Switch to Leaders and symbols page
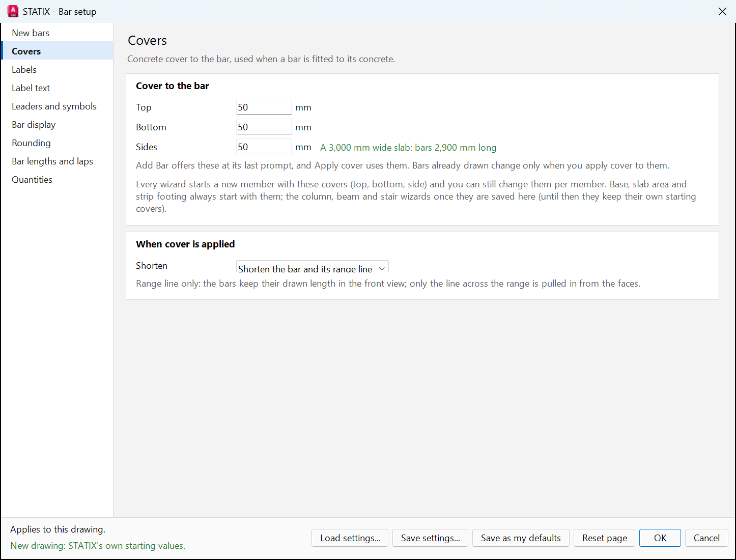This screenshot has height=560, width=736. [57, 106]
